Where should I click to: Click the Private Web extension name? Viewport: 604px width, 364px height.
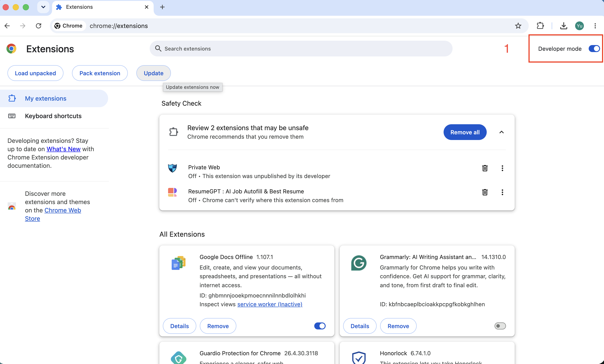204,167
